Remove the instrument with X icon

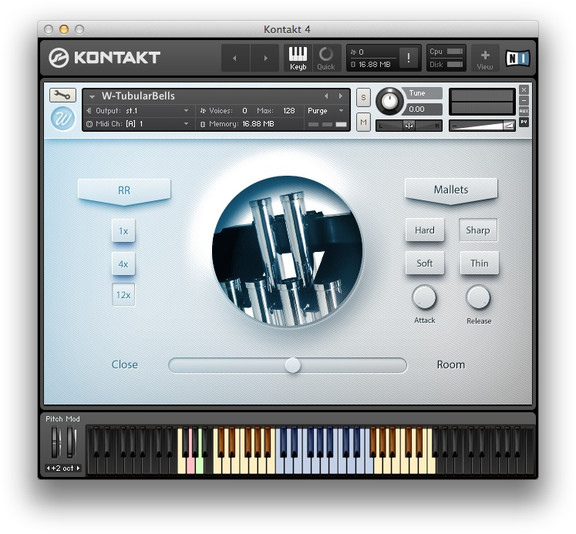524,90
